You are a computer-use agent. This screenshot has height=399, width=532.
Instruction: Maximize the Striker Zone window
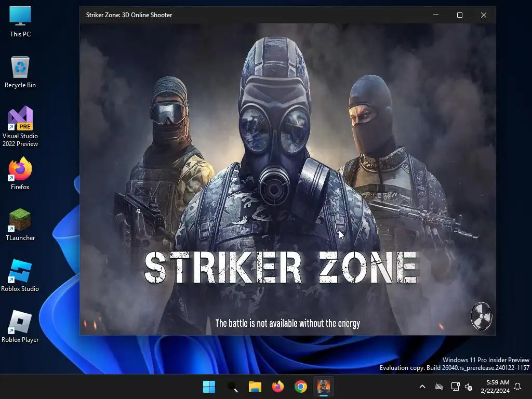(x=460, y=15)
